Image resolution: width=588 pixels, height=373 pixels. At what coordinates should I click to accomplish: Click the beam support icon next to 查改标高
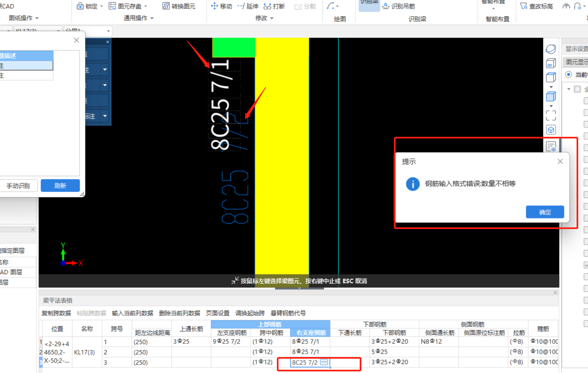coord(566,6)
